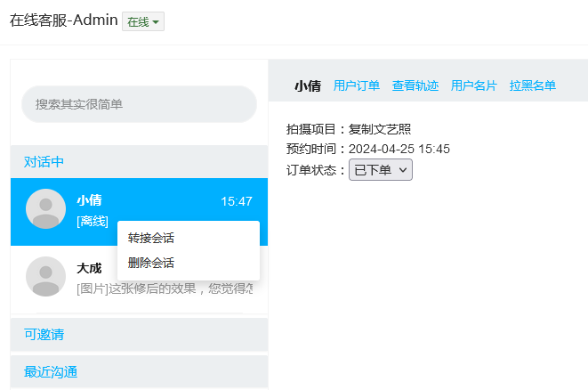Expand the 最近沟通 section
The image size is (588, 390).
(51, 372)
